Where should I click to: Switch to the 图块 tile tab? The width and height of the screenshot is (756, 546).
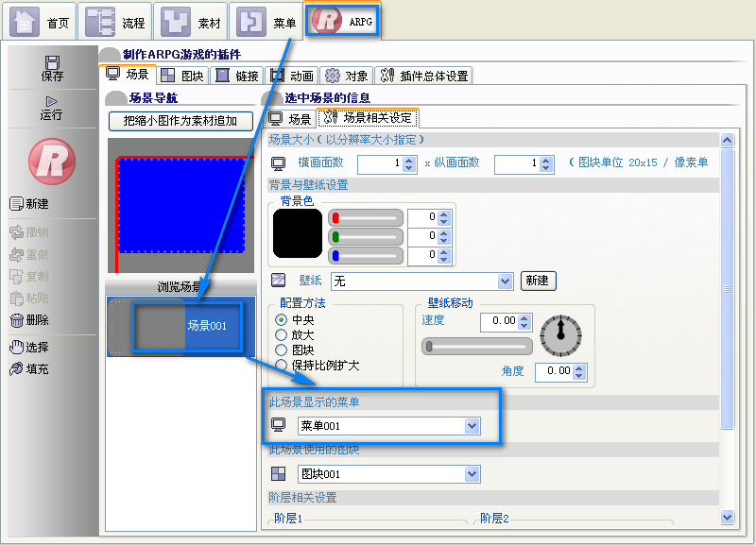pyautogui.click(x=182, y=76)
